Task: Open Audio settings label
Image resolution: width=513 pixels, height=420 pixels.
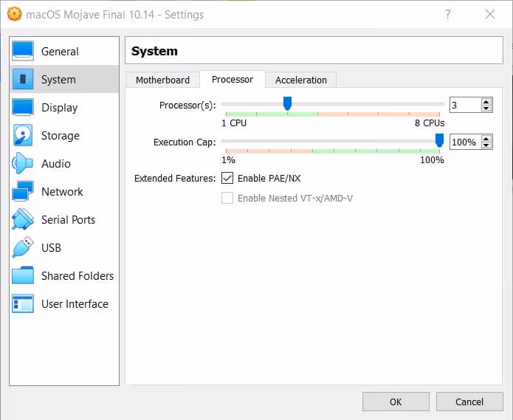Action: pyautogui.click(x=56, y=164)
